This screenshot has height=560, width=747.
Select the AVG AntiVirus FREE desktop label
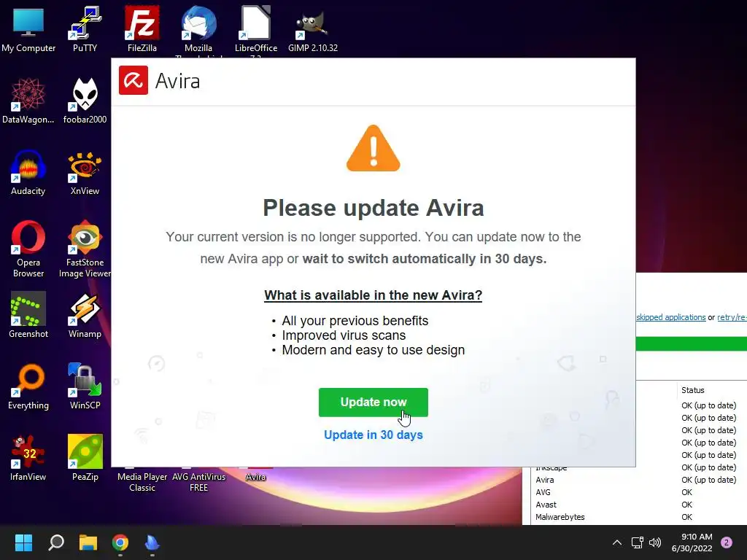click(x=198, y=482)
